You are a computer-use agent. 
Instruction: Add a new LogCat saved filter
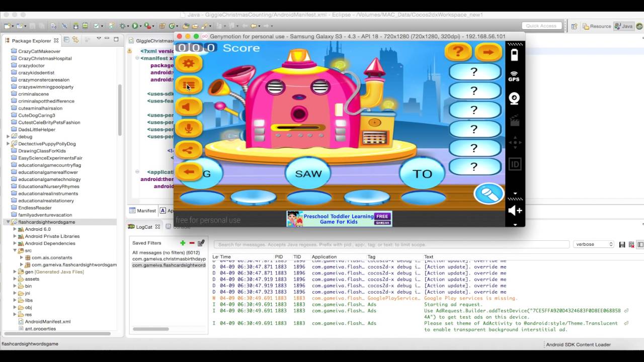183,243
